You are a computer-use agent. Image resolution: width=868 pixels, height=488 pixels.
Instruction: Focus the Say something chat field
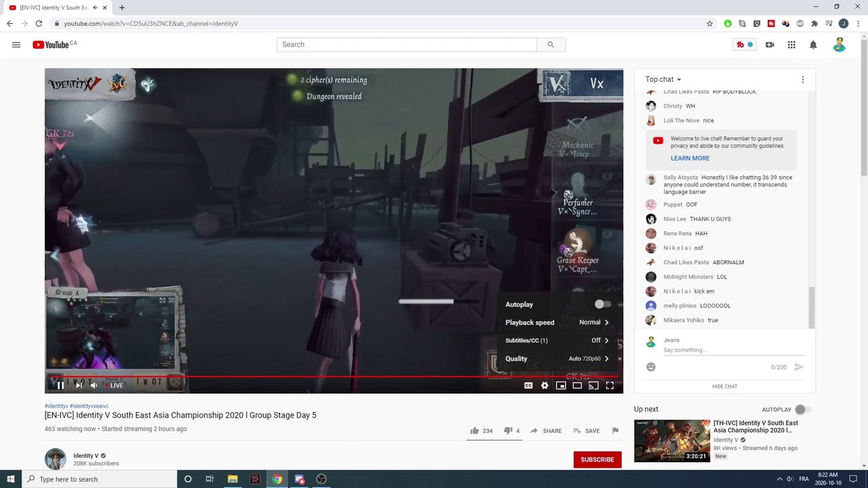tap(734, 350)
